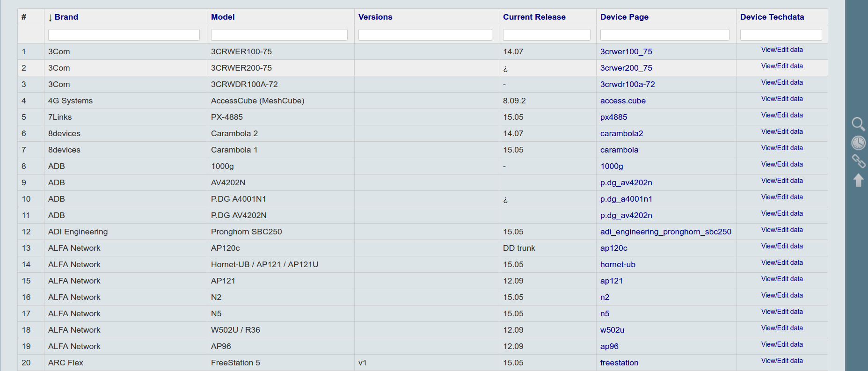Click the magnifying glass icon in sidebar
Image resolution: width=868 pixels, height=371 pixels.
point(858,124)
